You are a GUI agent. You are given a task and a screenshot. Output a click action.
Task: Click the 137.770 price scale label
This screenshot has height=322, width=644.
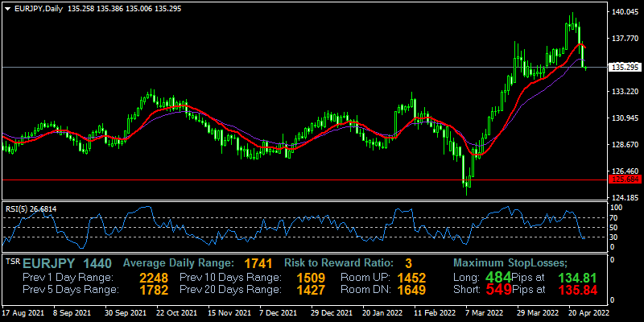pos(625,39)
